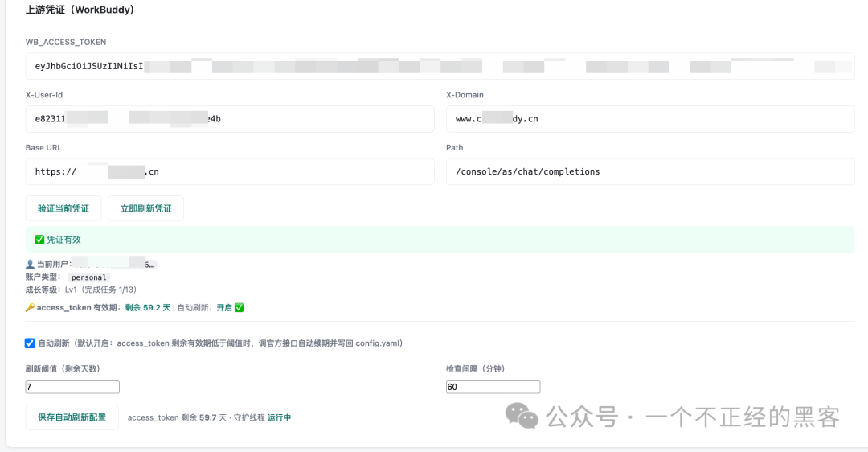Click the WB_ACCESS_TOKEN label
Screen dimensions: 868x452
tap(66, 42)
